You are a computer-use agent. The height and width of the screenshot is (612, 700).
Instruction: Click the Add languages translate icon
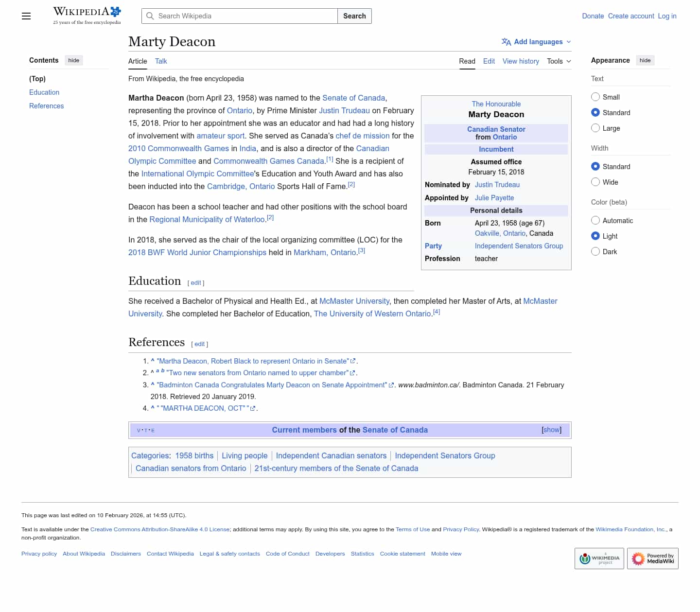[x=506, y=42]
